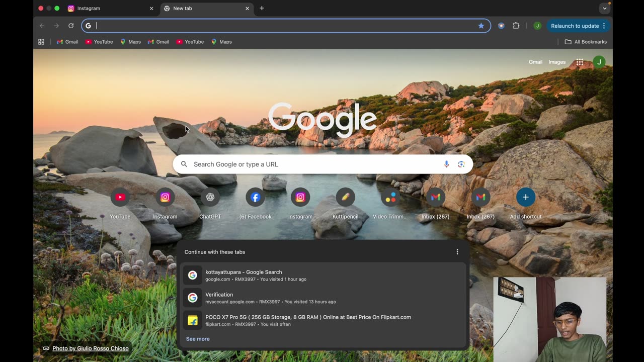
Task: Click the Images link on page
Action: (557, 62)
